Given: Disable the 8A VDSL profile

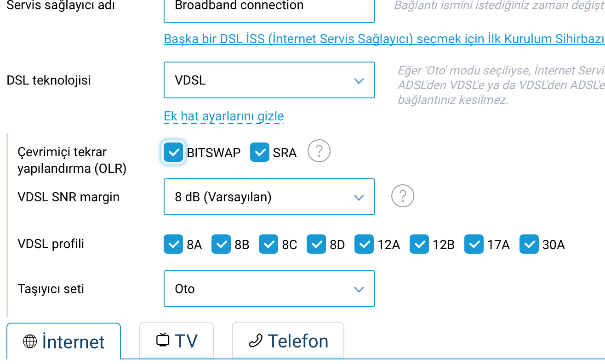Looking at the screenshot, I should point(173,244).
